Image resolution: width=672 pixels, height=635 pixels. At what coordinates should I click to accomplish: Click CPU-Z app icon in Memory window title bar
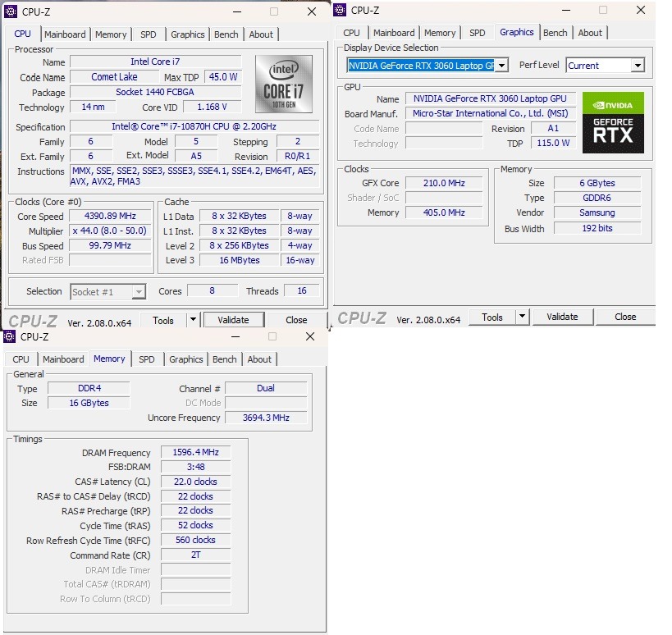(x=9, y=337)
